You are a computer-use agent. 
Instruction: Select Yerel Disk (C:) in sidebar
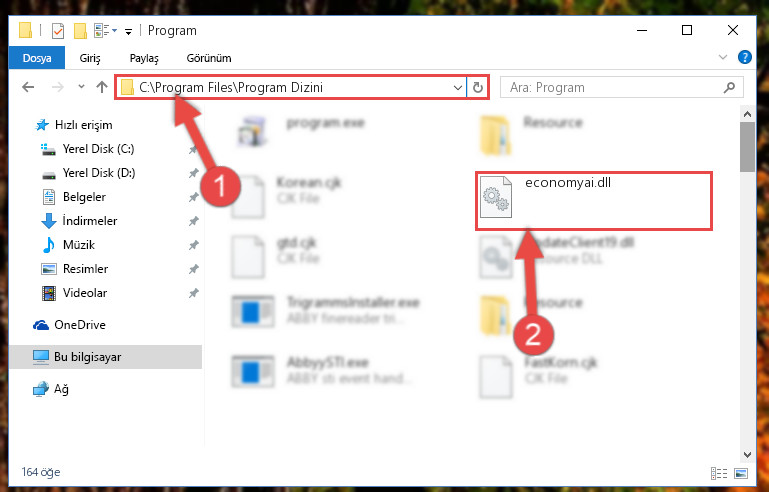98,149
